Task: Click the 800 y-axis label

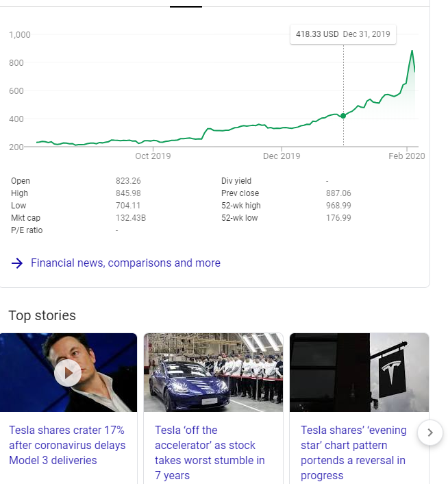Action: pos(16,62)
